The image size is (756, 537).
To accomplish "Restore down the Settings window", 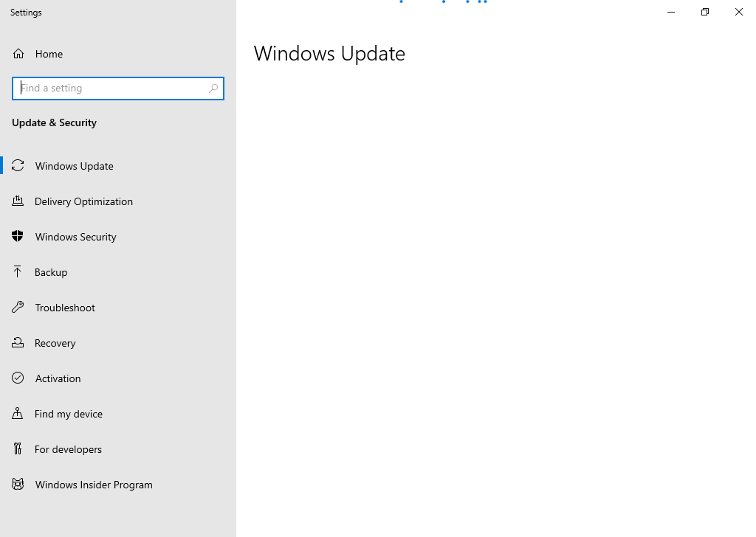I will (705, 12).
